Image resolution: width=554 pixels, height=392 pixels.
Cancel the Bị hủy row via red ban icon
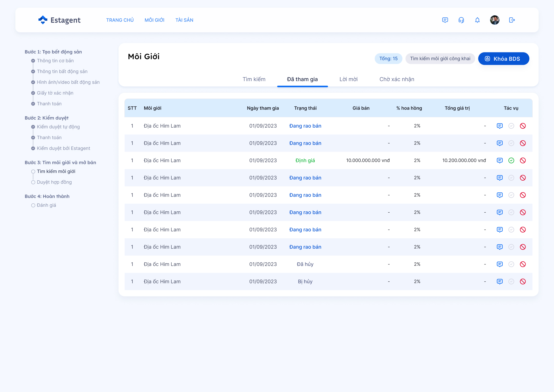click(523, 282)
